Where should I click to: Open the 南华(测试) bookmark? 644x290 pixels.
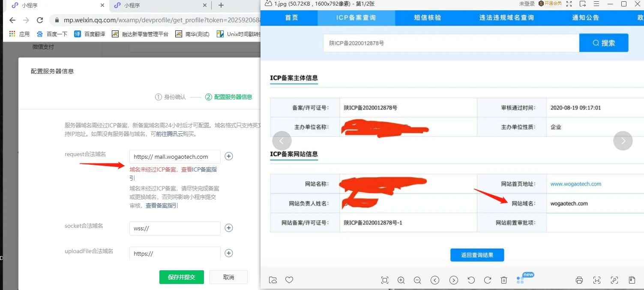coord(192,34)
